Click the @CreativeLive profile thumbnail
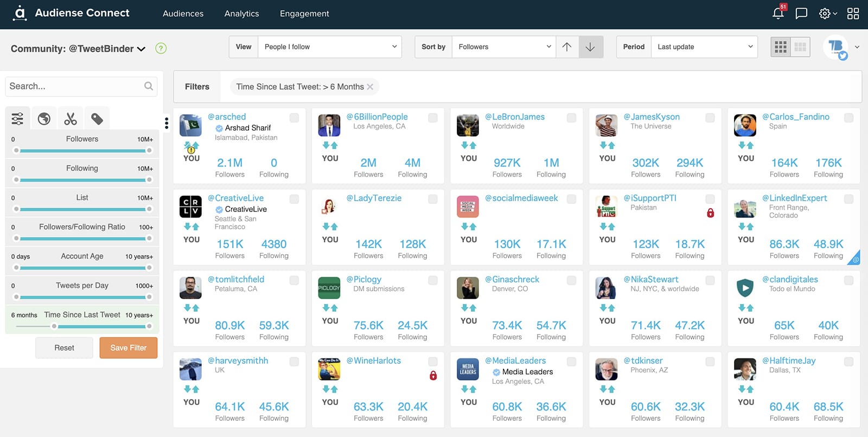Image resolution: width=868 pixels, height=437 pixels. (190, 207)
